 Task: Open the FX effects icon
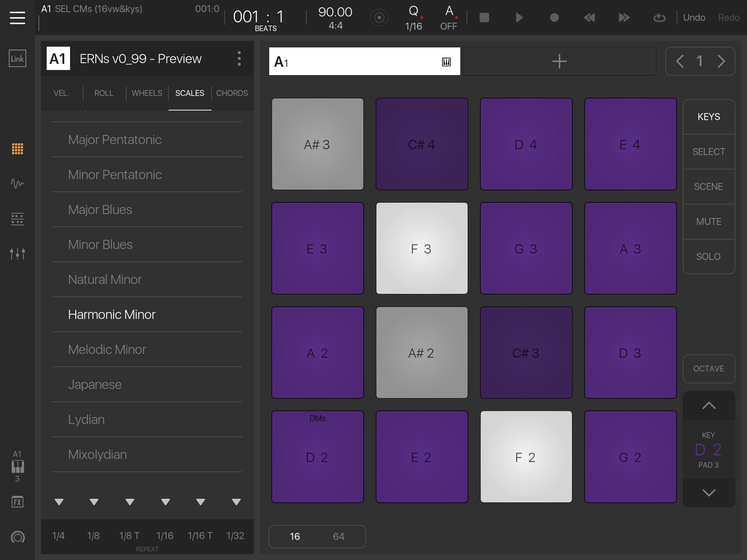[18, 502]
